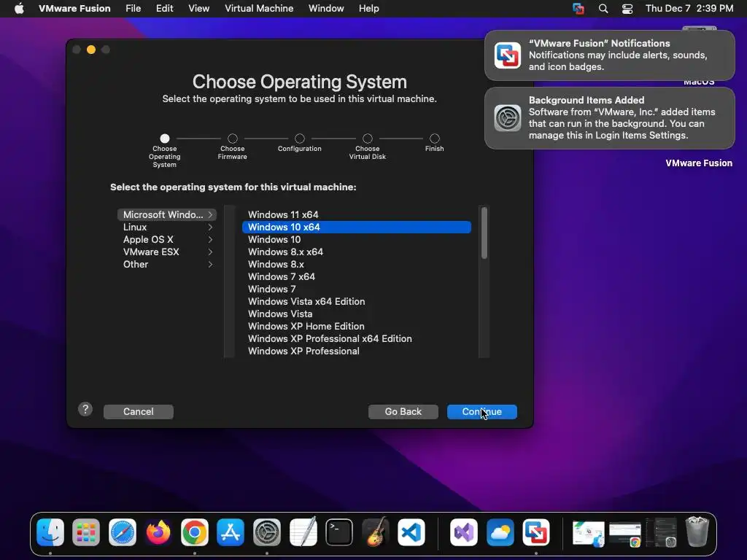Open the Trash in the dock
Image resolution: width=747 pixels, height=560 pixels.
pos(697,532)
